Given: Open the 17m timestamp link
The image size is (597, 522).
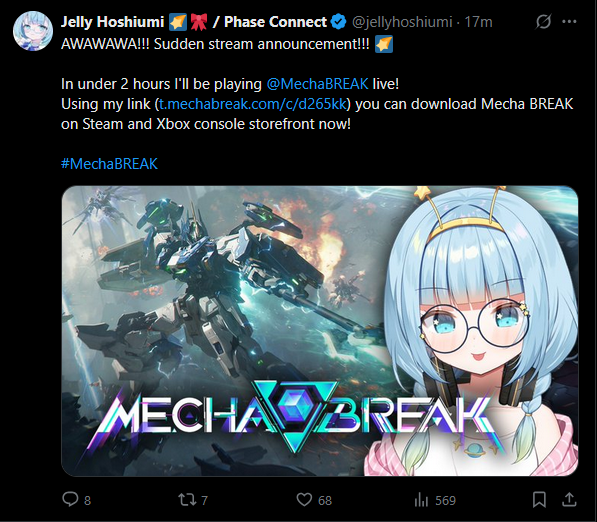Looking at the screenshot, I should (478, 22).
